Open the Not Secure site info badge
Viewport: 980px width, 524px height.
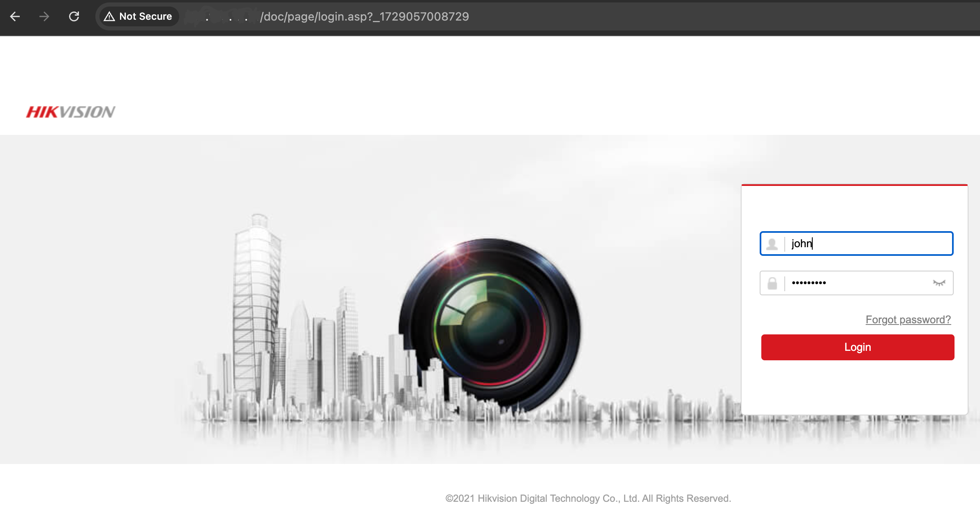point(138,16)
